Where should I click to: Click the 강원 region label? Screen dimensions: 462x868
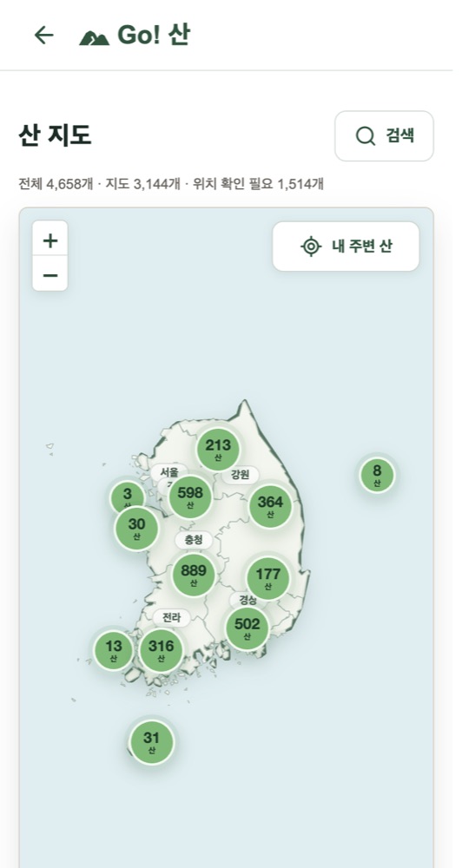tap(240, 475)
